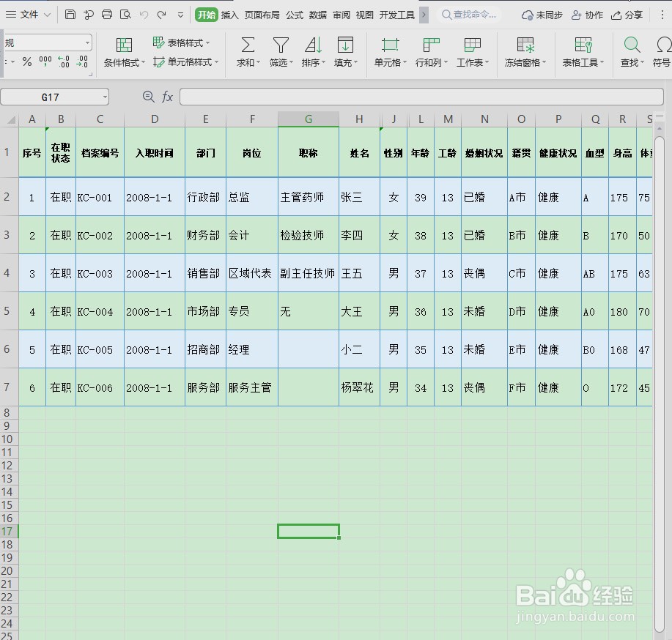Click zoom magnifier beside fx
Viewport: 672px width, 640px height.
click(148, 97)
